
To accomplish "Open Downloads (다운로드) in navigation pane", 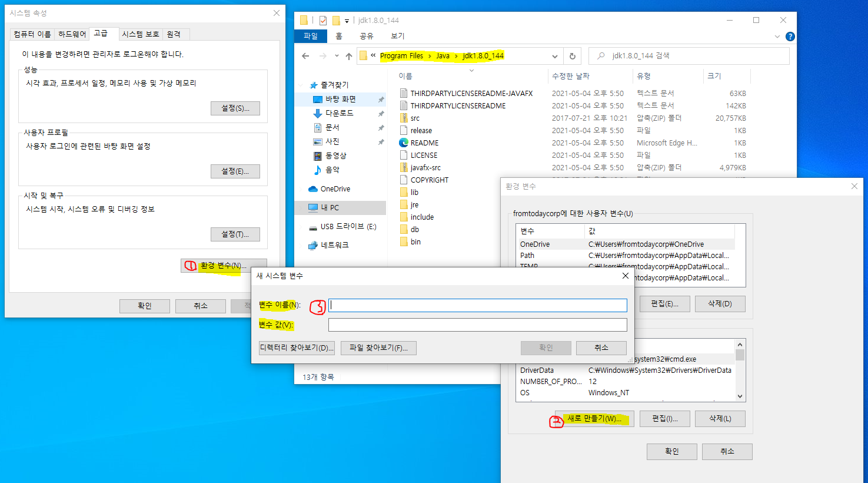I will [x=340, y=113].
